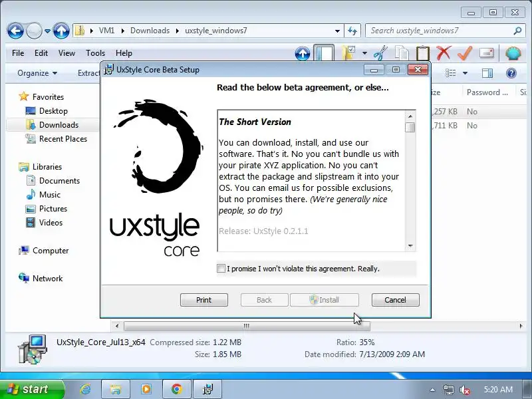The height and width of the screenshot is (399, 532).
Task: Click Cancel in the UxStyle setup
Action: pos(395,300)
